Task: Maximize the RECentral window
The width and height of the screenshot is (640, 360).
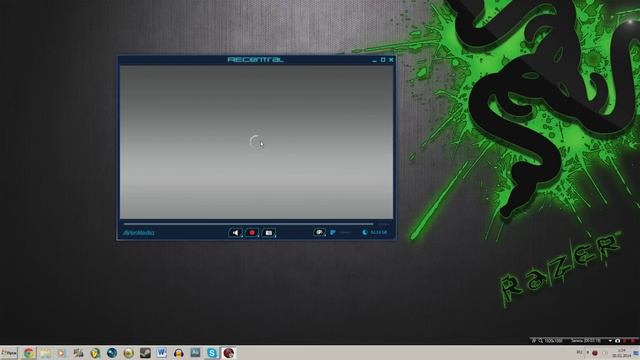Action: point(383,60)
